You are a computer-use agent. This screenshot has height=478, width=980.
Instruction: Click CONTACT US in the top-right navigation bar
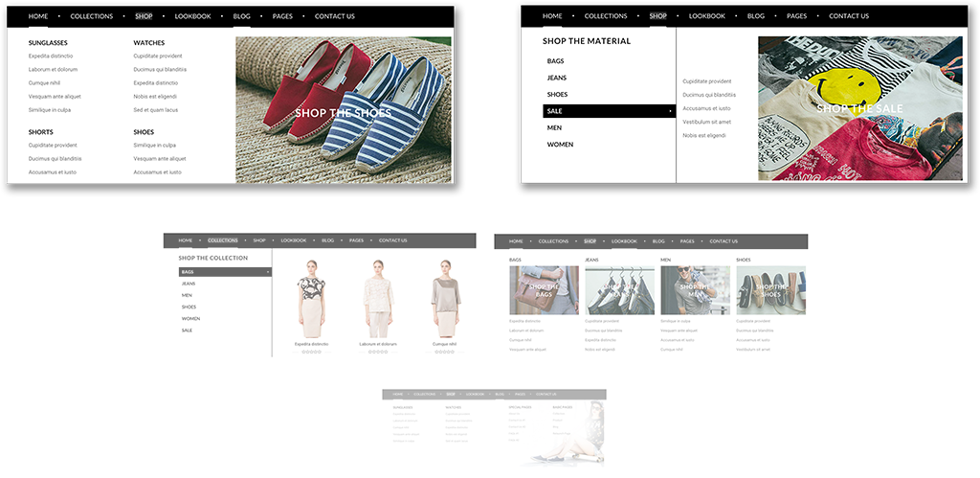click(x=849, y=16)
